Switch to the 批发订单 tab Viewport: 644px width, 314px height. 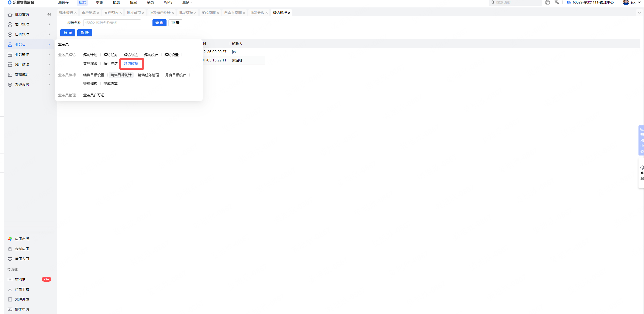(x=186, y=13)
